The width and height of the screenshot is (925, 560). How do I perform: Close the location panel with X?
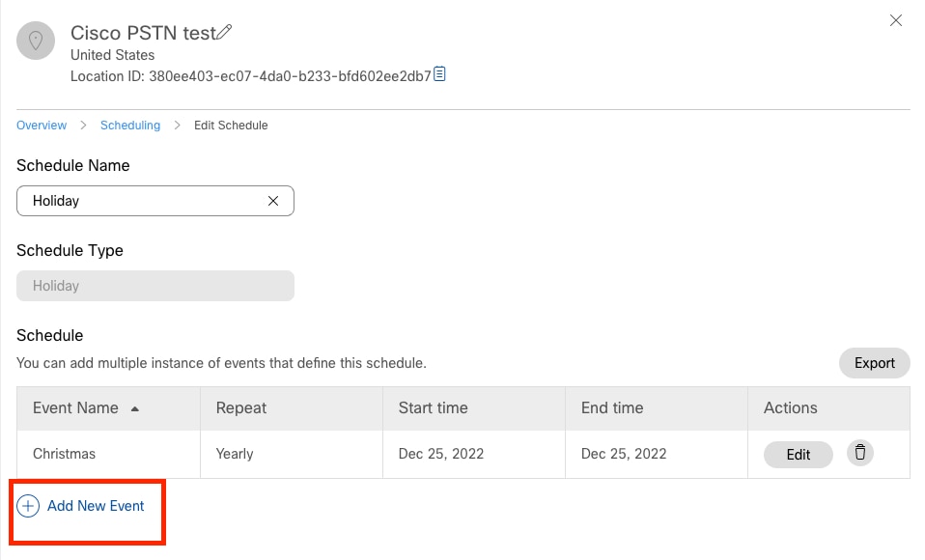pos(895,20)
